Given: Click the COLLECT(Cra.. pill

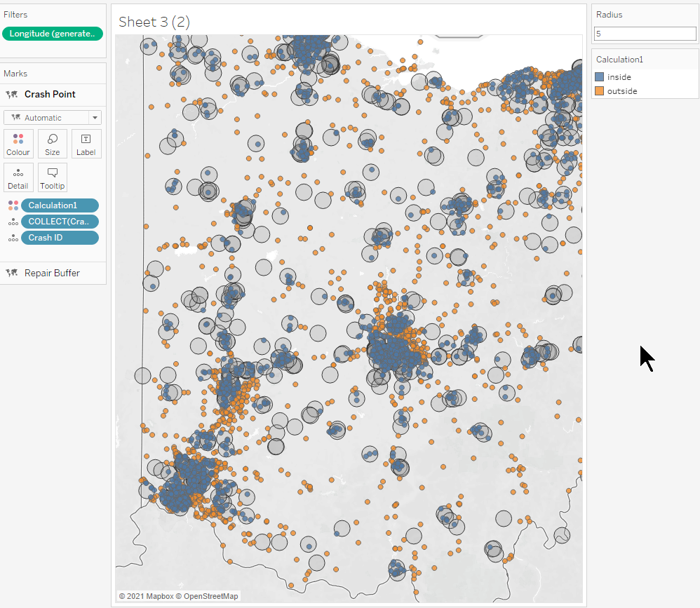Looking at the screenshot, I should 60,222.
